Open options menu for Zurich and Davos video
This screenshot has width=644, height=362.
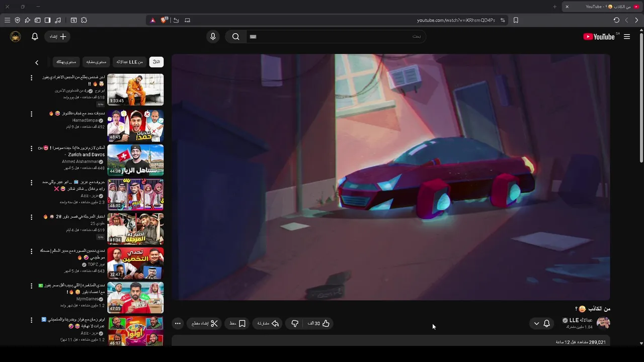(31, 148)
